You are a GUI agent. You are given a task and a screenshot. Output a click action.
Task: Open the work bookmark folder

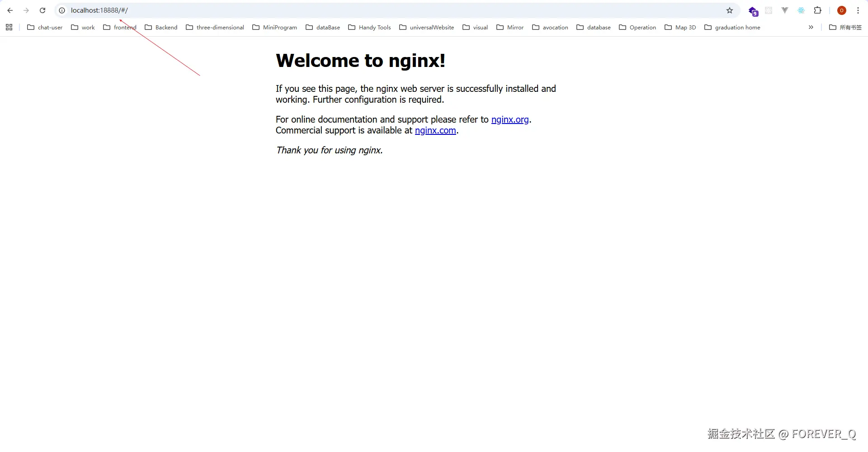[x=83, y=27]
